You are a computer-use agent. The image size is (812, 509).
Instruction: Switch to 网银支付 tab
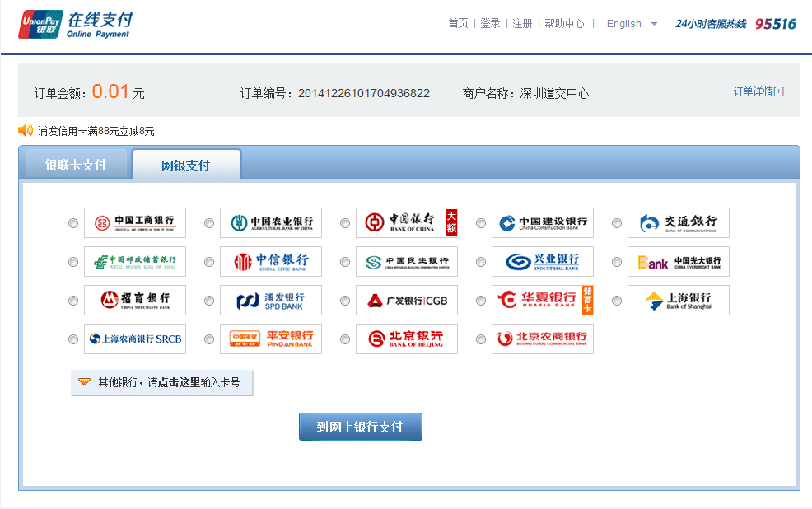click(186, 166)
